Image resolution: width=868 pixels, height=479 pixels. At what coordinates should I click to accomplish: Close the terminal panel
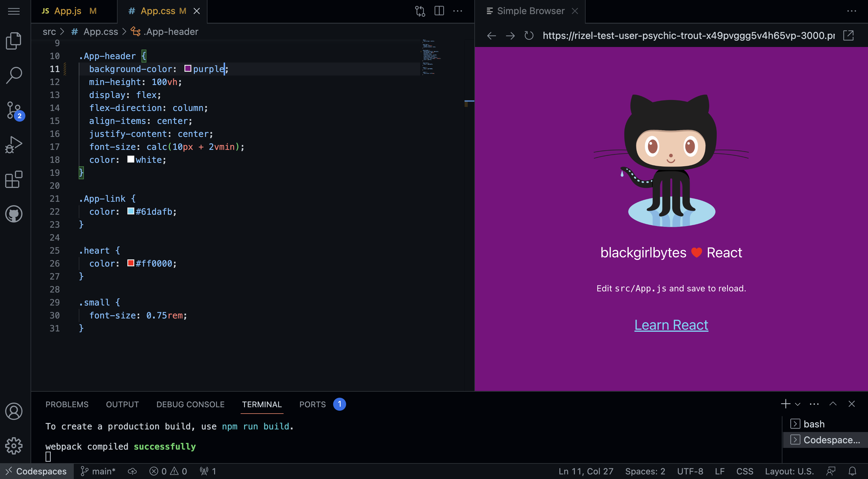852,404
